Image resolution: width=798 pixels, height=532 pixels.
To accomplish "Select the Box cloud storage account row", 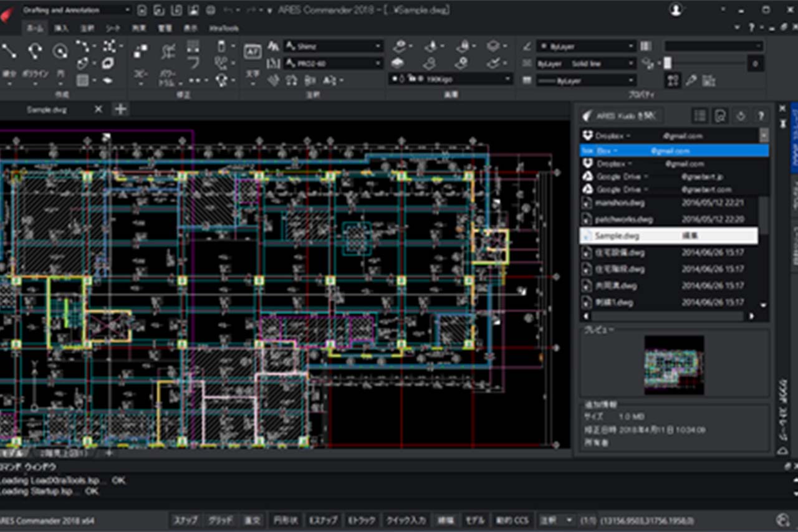I will 673,151.
